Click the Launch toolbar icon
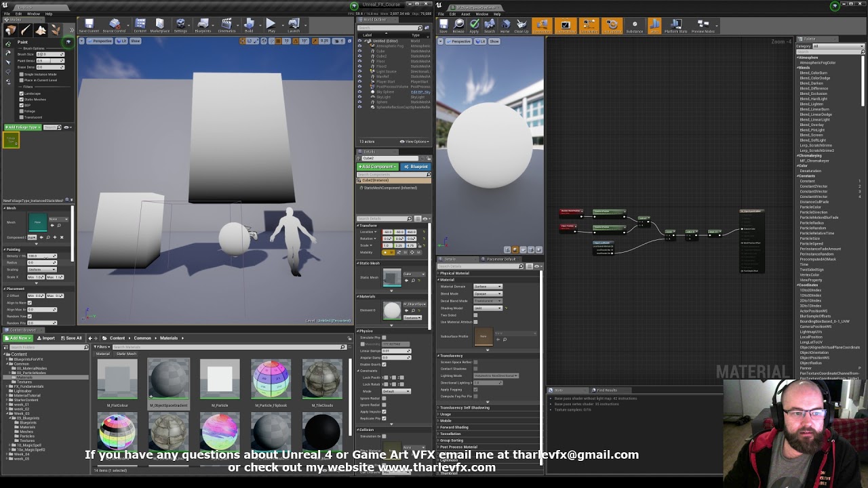The height and width of the screenshot is (488, 868). pyautogui.click(x=294, y=26)
